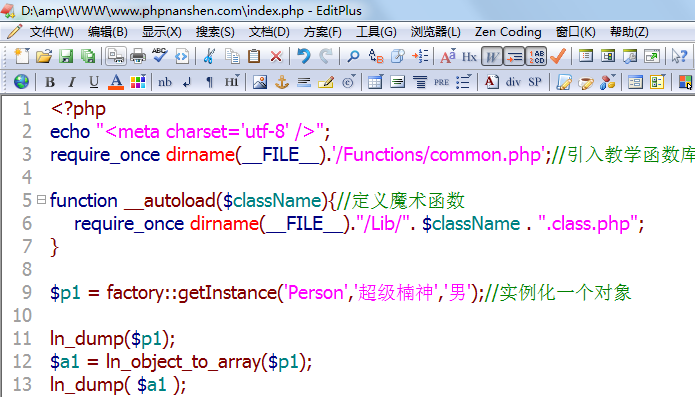
Task: Delete selection with the red X icon
Action: pos(276,56)
